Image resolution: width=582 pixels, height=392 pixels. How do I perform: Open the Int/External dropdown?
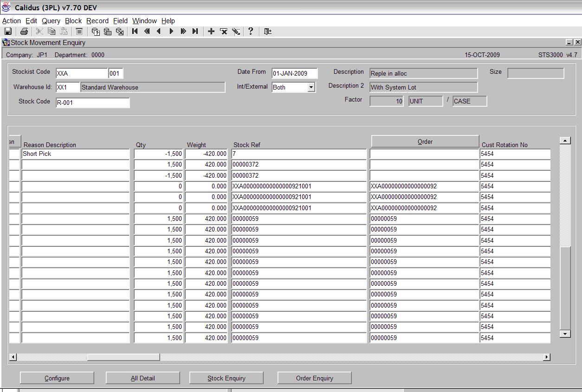[x=311, y=87]
